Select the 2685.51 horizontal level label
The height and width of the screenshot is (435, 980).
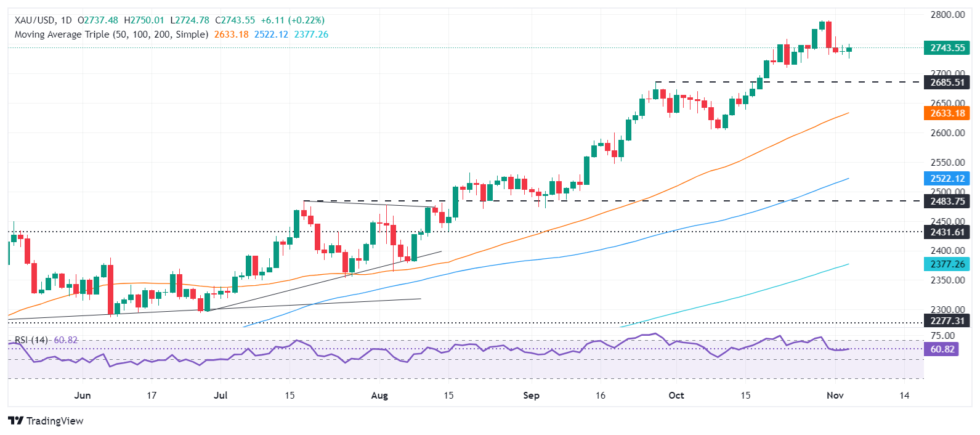pyautogui.click(x=947, y=83)
